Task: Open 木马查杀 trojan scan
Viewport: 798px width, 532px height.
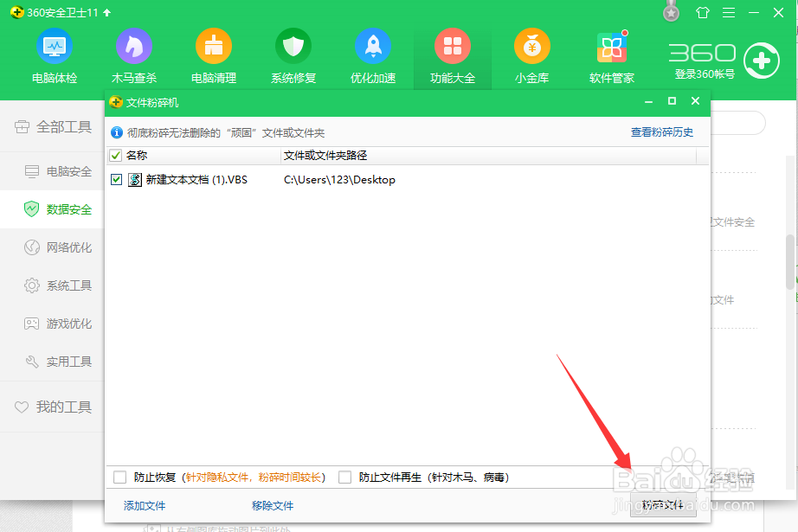Action: click(133, 54)
